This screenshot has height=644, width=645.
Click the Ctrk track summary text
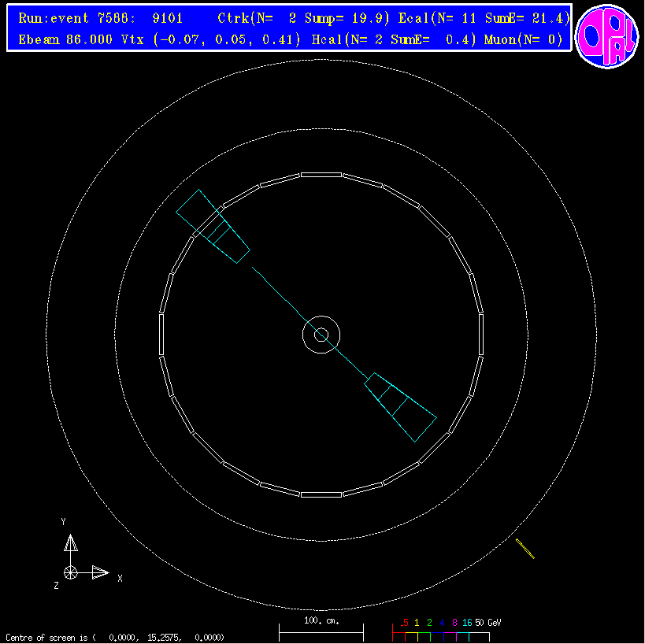click(x=302, y=19)
